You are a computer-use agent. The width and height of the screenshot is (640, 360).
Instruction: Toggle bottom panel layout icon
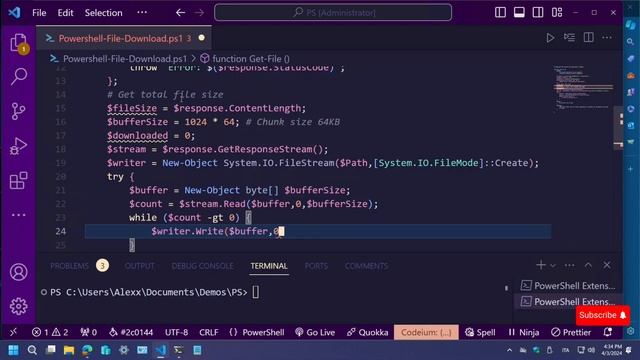tap(519, 13)
